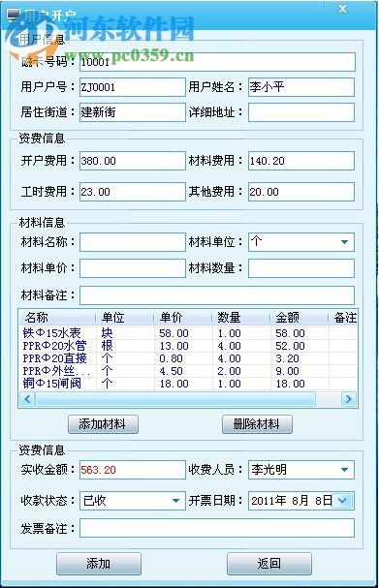Focus the 材料名称 input field
This screenshot has width=379, height=588.
(x=133, y=242)
